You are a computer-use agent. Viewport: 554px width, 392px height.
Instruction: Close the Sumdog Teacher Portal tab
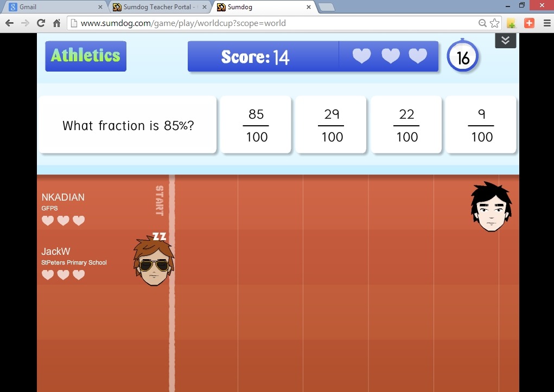pos(204,7)
